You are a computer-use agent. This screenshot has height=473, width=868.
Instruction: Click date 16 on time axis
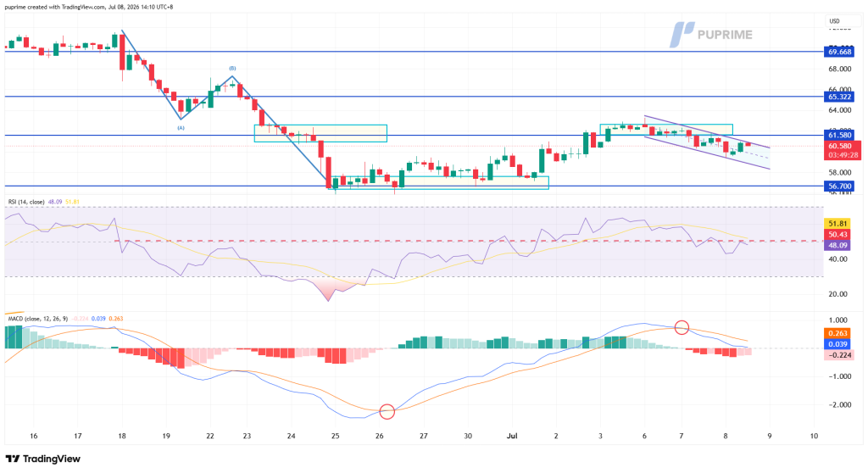pyautogui.click(x=34, y=437)
